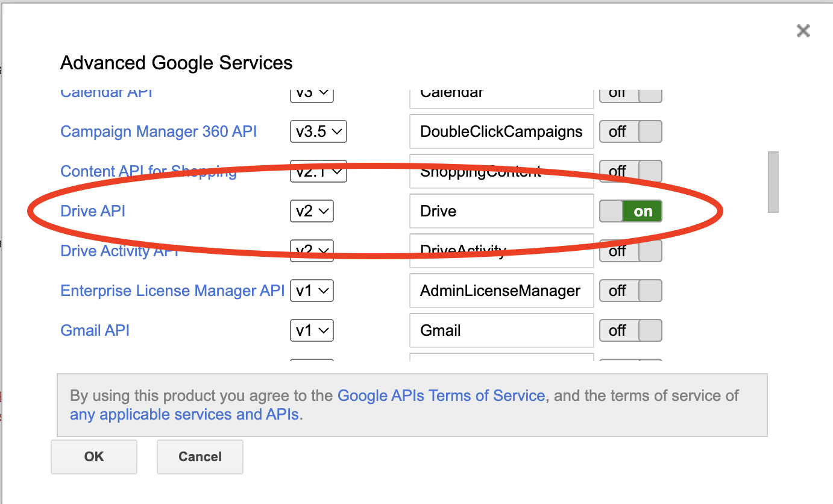The image size is (833, 504).
Task: Open the Drive Activity API link
Action: point(120,251)
